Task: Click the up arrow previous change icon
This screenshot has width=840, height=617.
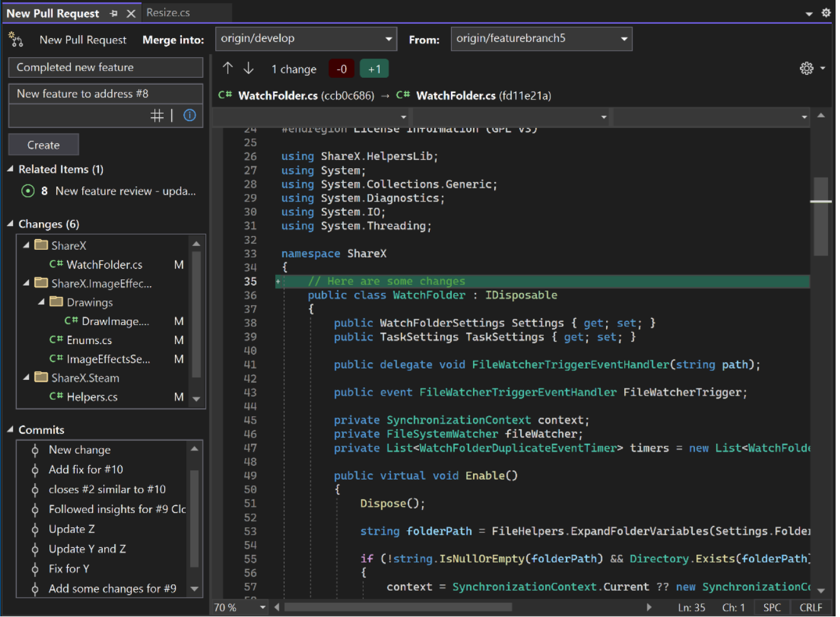Action: pos(228,68)
